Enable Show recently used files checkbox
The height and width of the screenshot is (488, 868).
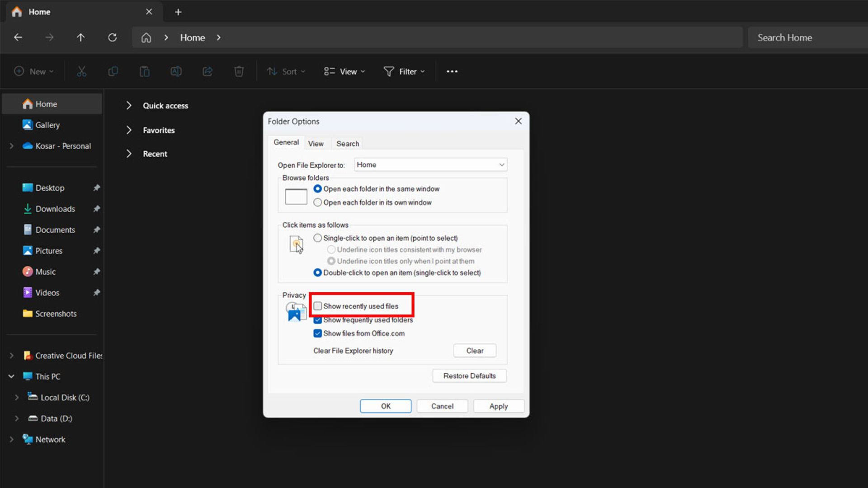[x=318, y=306]
